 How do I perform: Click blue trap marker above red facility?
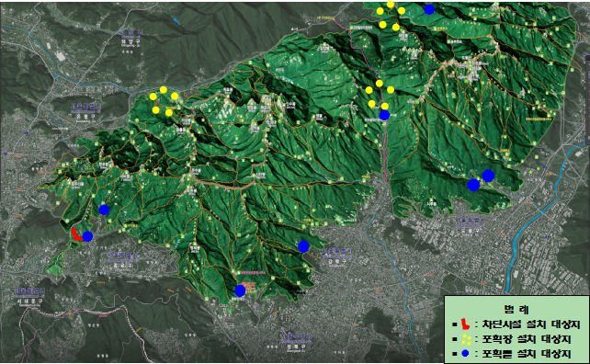tap(104, 210)
